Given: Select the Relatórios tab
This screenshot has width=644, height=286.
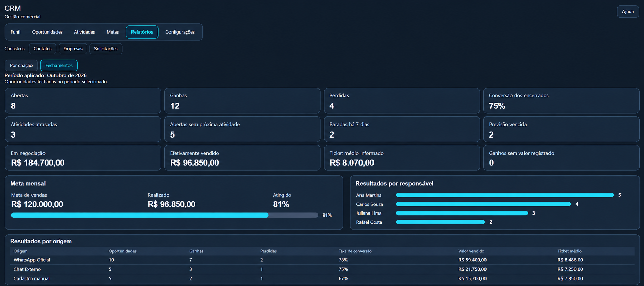Looking at the screenshot, I should [x=142, y=32].
